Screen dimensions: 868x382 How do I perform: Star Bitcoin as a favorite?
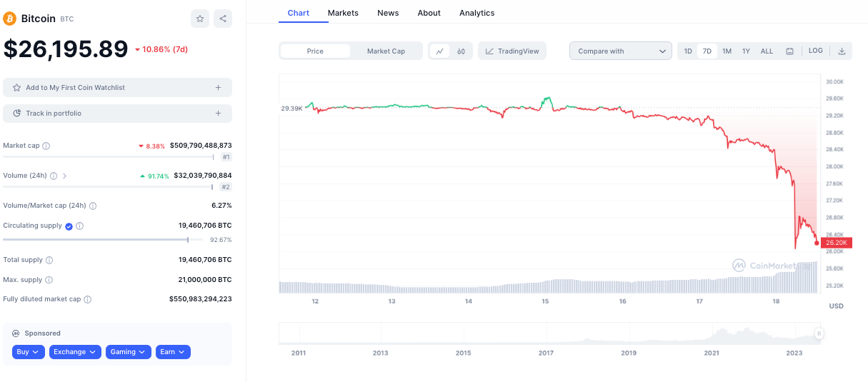(200, 19)
